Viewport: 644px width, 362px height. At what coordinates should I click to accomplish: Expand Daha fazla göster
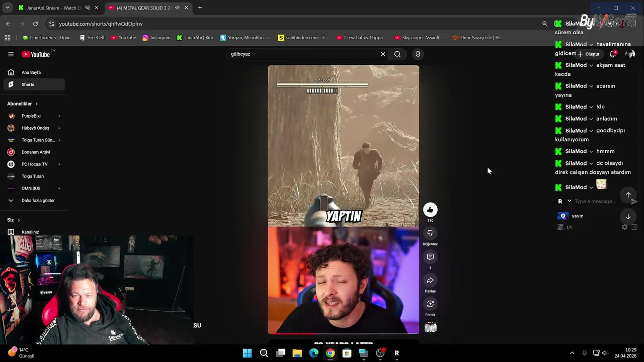pos(34,201)
